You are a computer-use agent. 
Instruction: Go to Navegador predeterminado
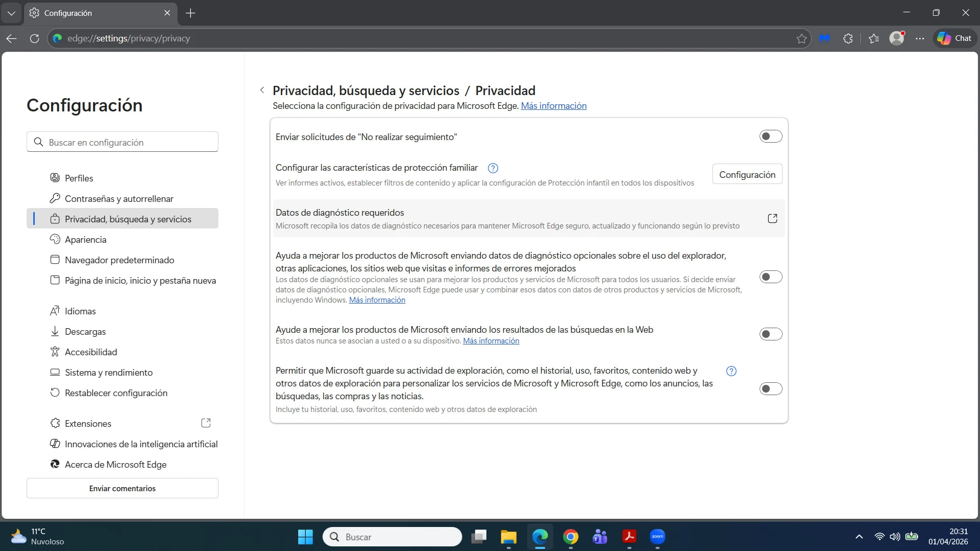coord(122,260)
